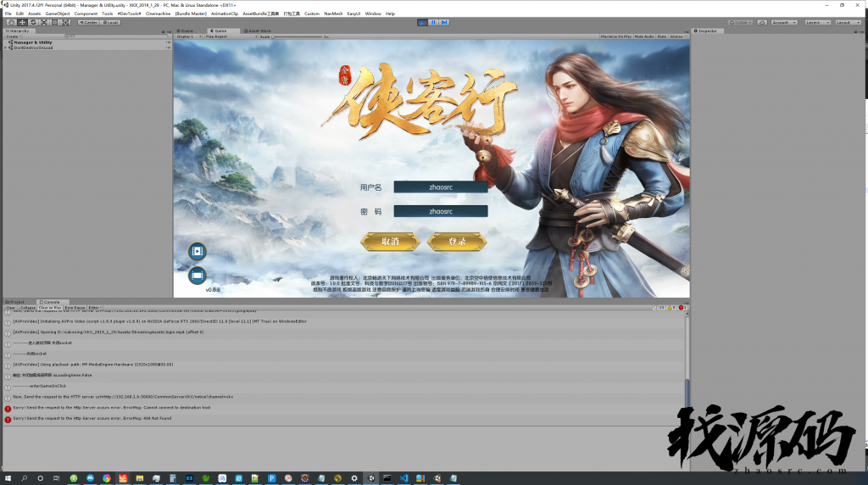The height and width of the screenshot is (485, 868).
Task: Click the gold 登录 login button
Action: (457, 242)
